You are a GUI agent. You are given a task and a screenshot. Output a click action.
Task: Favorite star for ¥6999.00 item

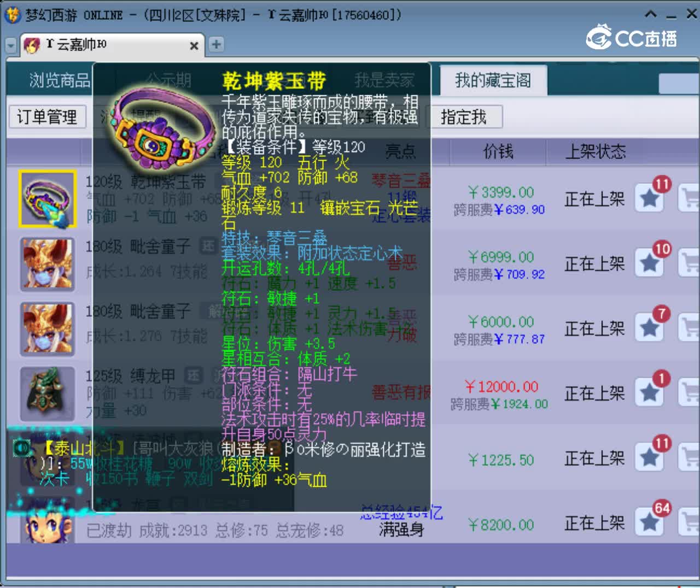pyautogui.click(x=650, y=263)
